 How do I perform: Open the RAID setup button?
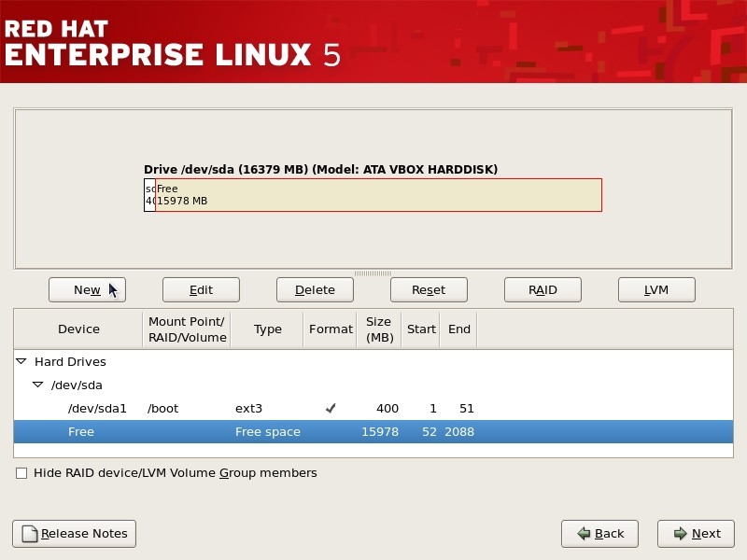pos(543,289)
